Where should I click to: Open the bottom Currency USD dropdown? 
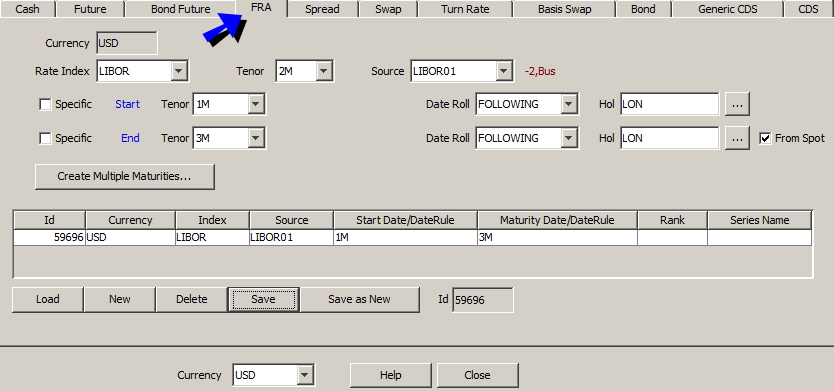coord(305,375)
